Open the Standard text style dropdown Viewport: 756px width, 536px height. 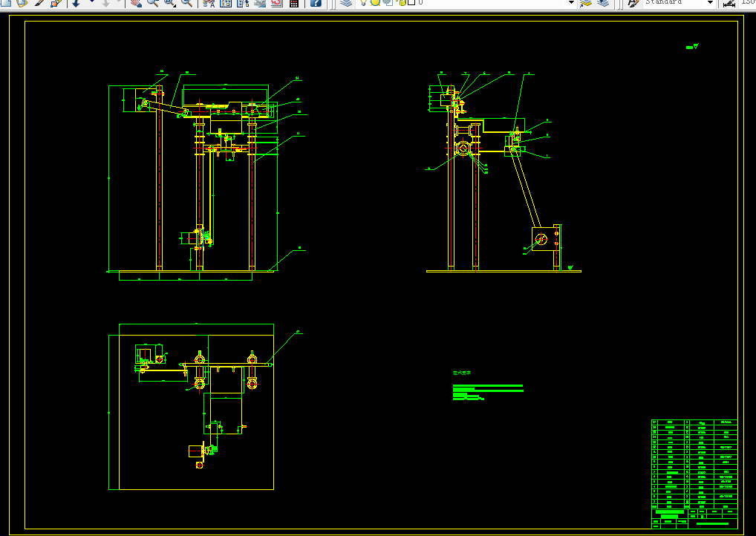tap(710, 2)
